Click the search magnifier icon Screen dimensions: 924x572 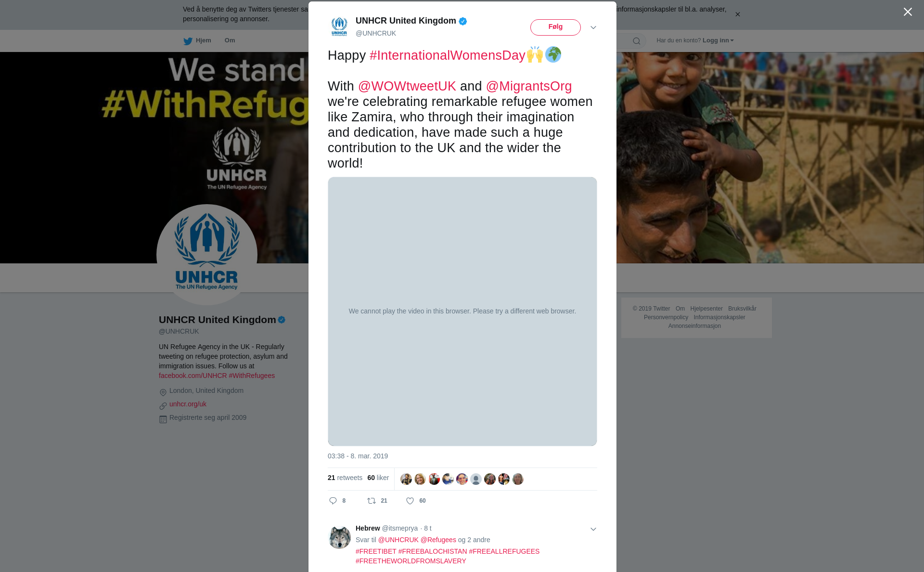(637, 41)
